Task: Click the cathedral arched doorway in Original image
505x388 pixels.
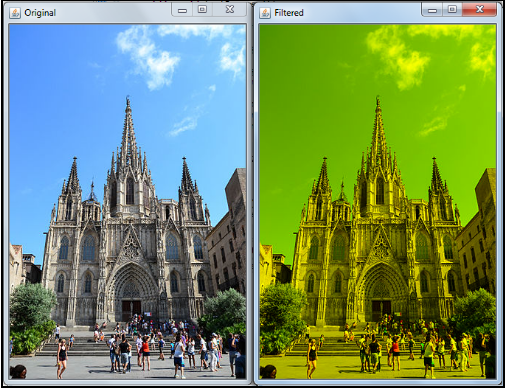Action: pyautogui.click(x=132, y=293)
